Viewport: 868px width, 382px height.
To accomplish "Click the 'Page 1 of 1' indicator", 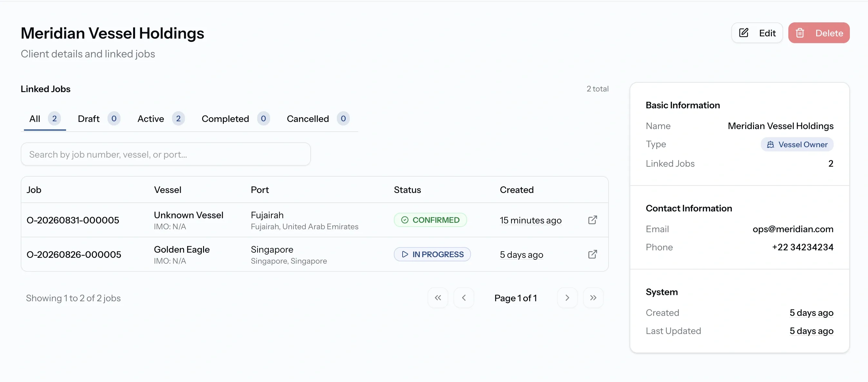I will (515, 298).
